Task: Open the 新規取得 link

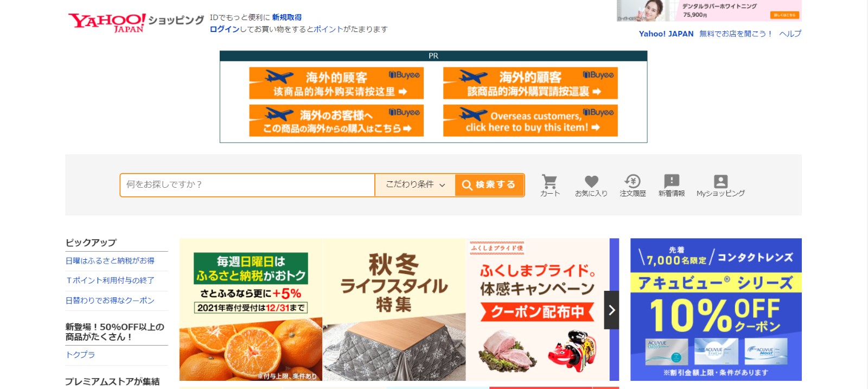Action: pyautogui.click(x=287, y=17)
